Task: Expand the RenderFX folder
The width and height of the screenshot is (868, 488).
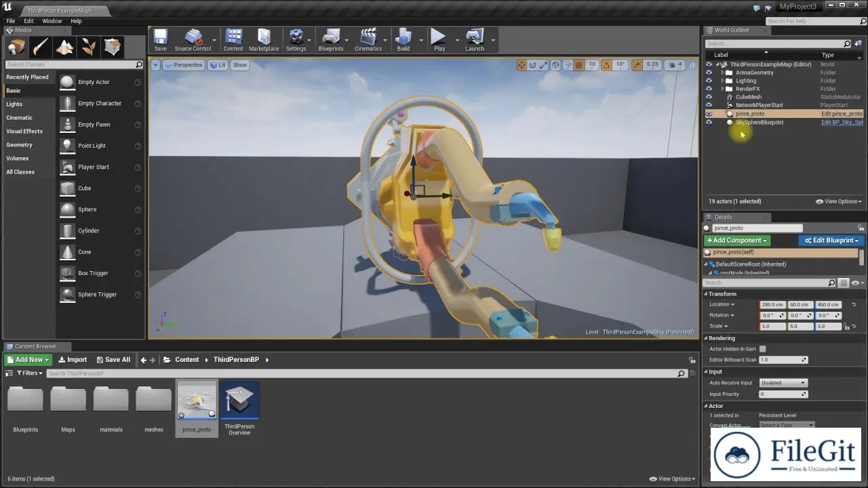Action: 723,89
